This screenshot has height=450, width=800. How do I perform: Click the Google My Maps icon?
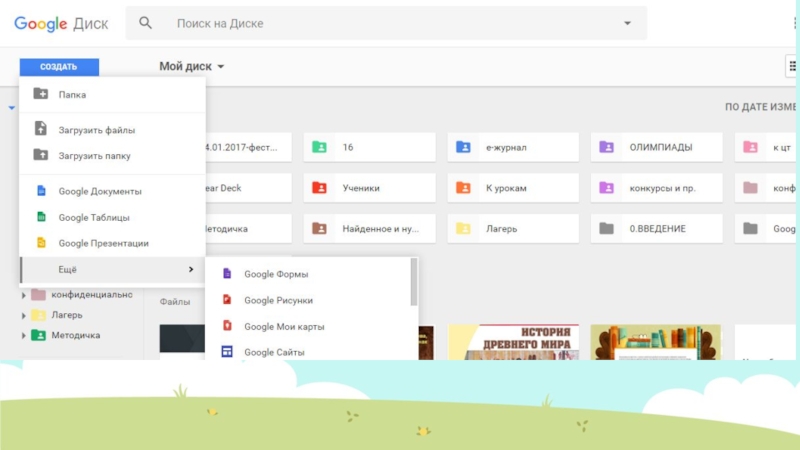click(x=227, y=326)
